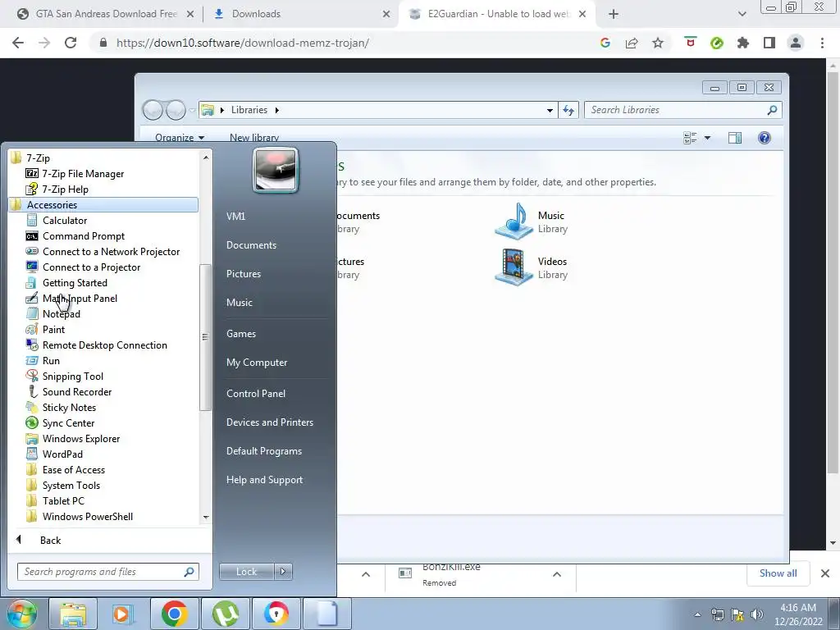This screenshot has height=630, width=840.
Task: Launch Snipping Tool
Action: coord(64,376)
